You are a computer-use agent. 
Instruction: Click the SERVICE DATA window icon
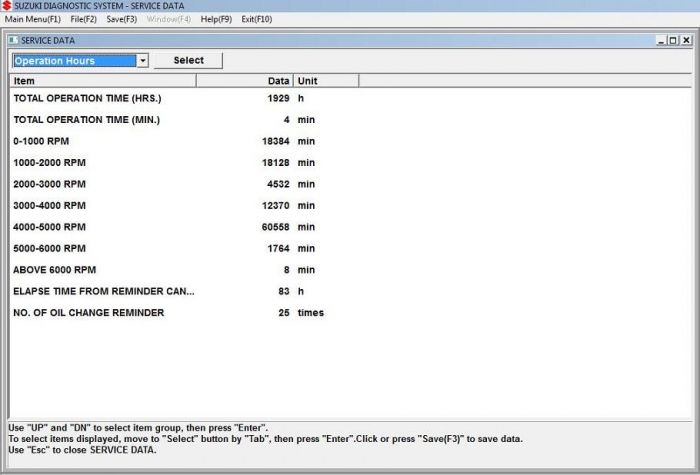(13, 40)
